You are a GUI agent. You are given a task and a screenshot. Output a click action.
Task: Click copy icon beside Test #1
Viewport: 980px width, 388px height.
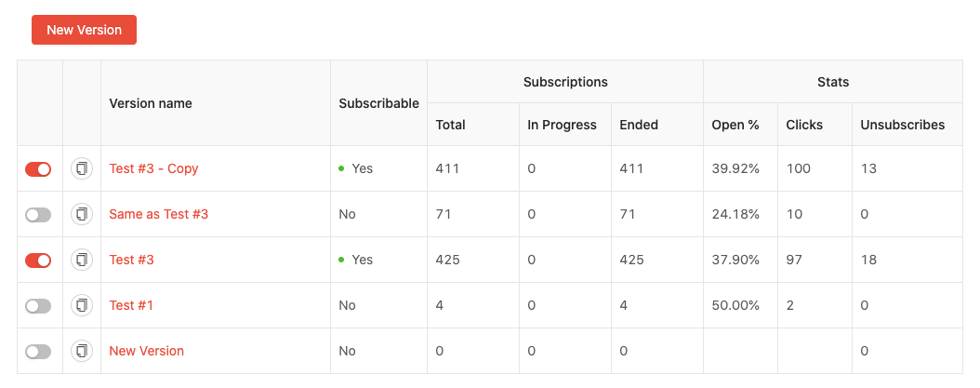coord(82,305)
